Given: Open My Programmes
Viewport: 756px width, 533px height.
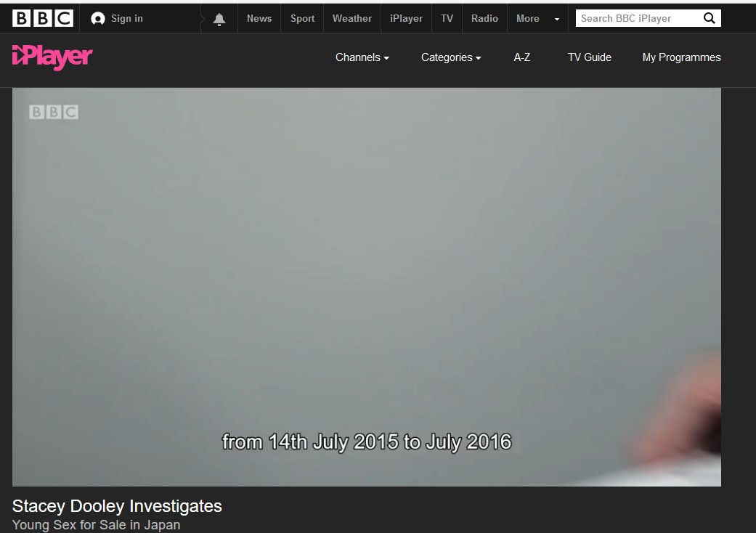Looking at the screenshot, I should coord(681,57).
